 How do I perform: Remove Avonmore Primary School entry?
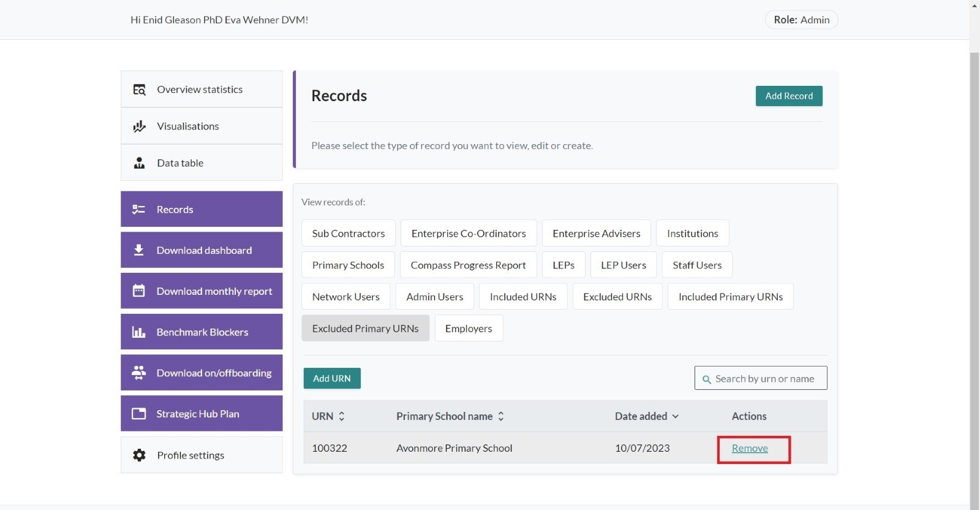click(750, 448)
